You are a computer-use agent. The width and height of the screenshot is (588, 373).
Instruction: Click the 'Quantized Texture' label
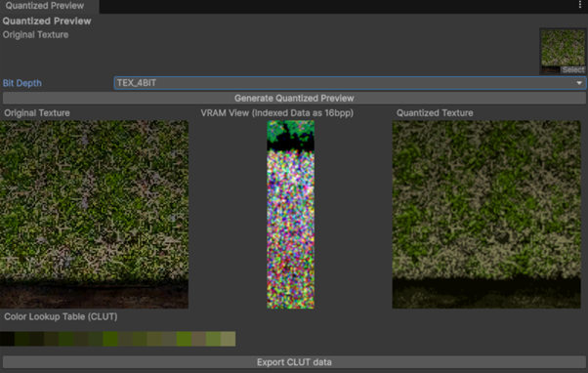(435, 113)
